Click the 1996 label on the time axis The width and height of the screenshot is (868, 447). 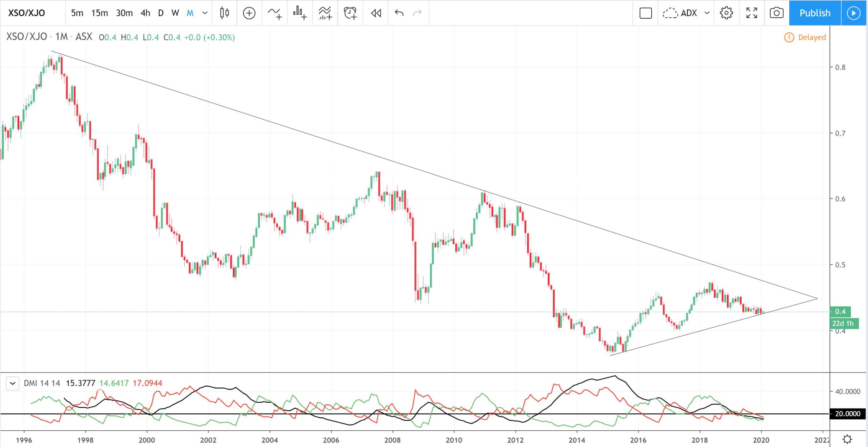click(24, 440)
